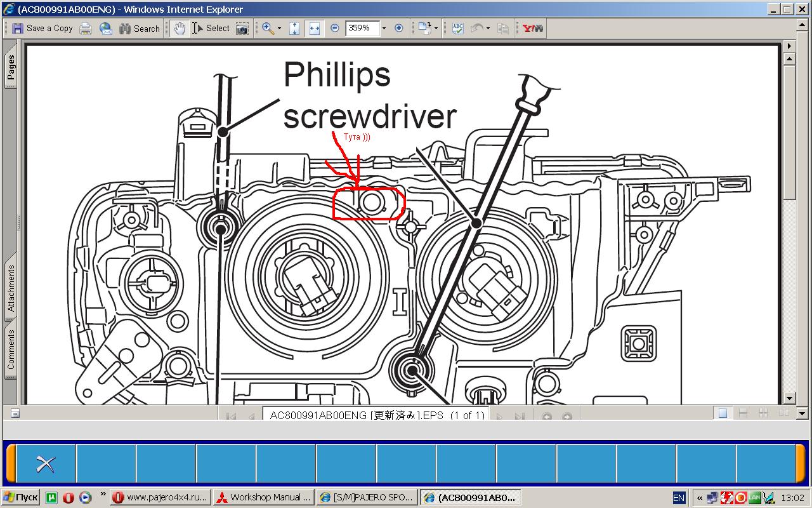The width and height of the screenshot is (812, 508).
Task: Click the Fit Width icon
Action: point(314,28)
